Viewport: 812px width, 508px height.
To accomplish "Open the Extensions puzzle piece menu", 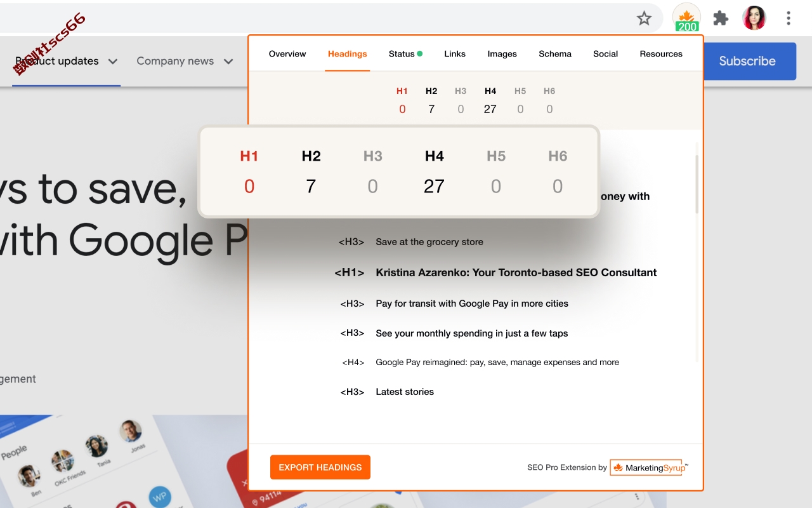I will [x=721, y=18].
